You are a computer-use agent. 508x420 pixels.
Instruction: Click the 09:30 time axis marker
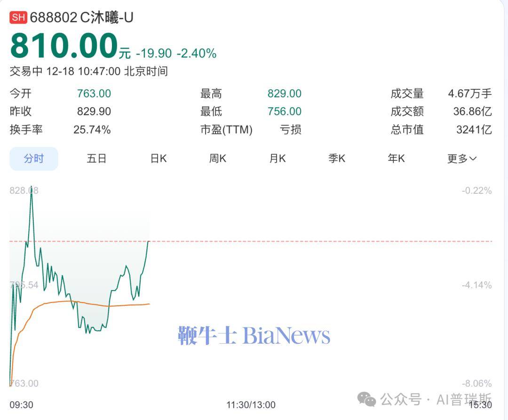pyautogui.click(x=22, y=404)
